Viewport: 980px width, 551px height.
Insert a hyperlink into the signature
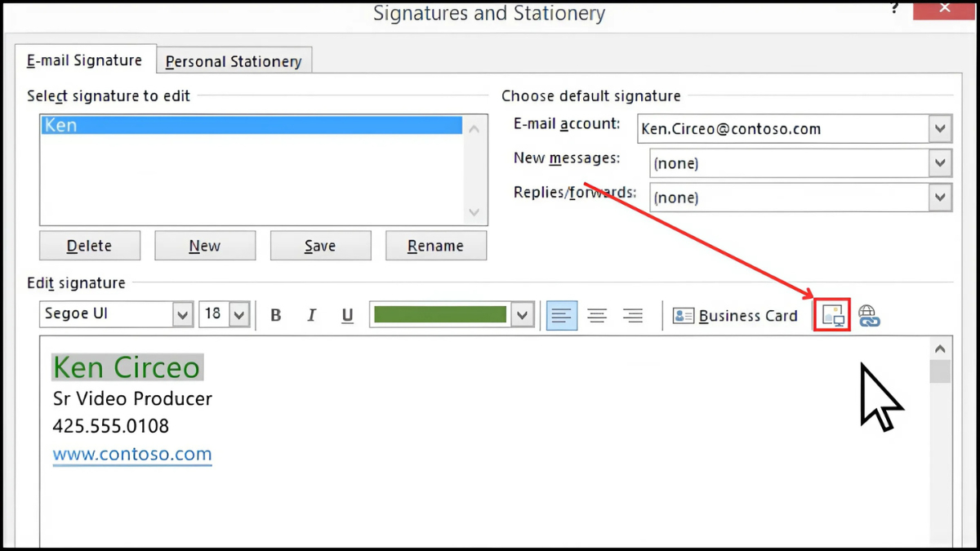click(x=869, y=315)
